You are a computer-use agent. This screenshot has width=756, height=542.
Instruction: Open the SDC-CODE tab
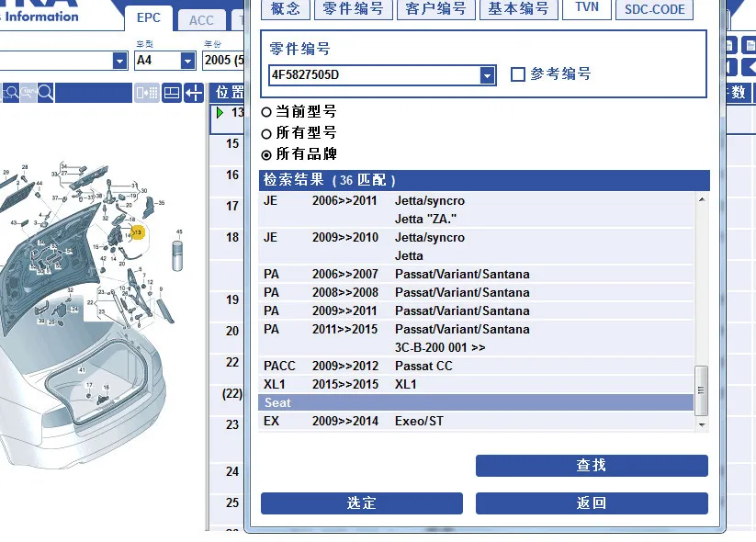click(x=654, y=8)
